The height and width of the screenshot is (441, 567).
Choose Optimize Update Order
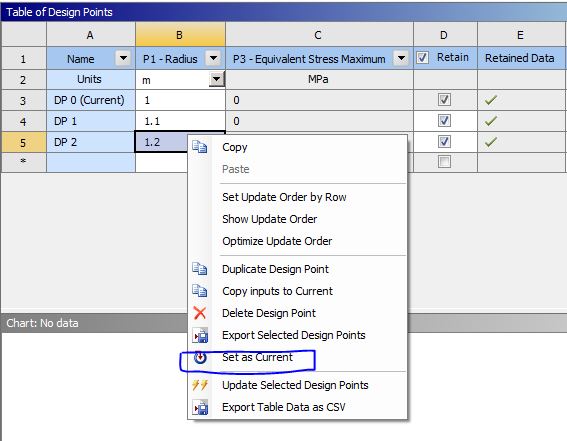click(x=297, y=241)
